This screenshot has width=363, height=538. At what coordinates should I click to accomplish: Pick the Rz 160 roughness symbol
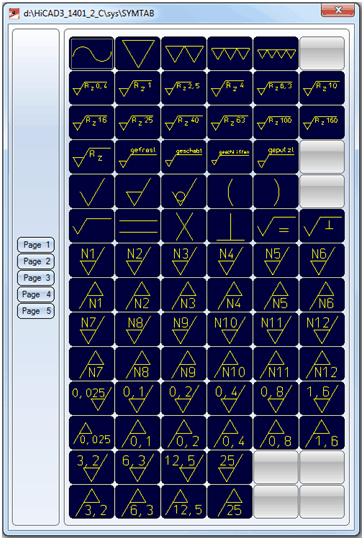pos(322,122)
